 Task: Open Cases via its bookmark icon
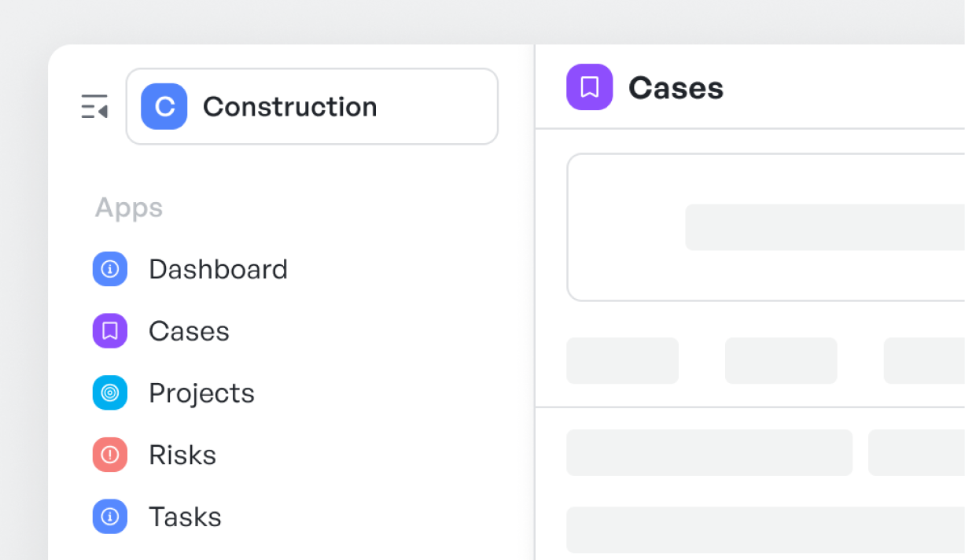click(109, 331)
